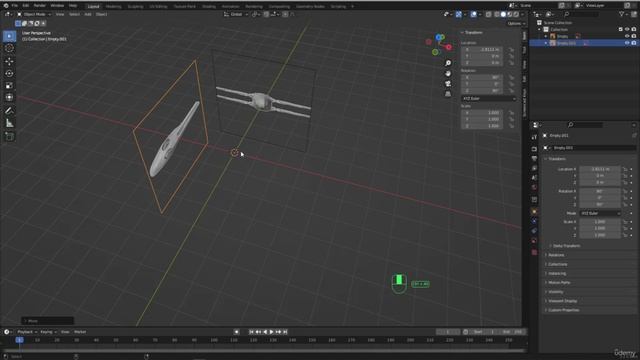The width and height of the screenshot is (640, 360).
Task: Select the Rotate tool
Action: click(x=9, y=73)
